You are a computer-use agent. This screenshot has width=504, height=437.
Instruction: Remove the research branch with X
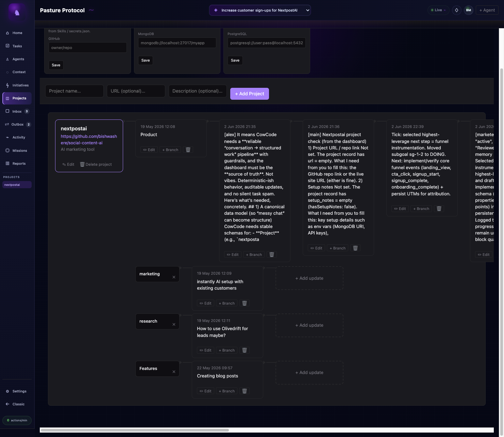point(174,324)
